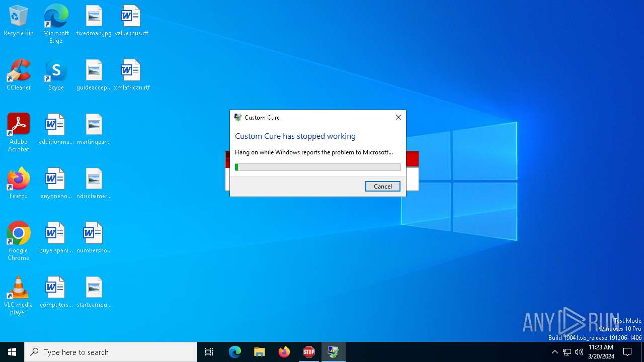Image resolution: width=644 pixels, height=362 pixels.
Task: Open the taskbar clock and calendar
Action: [x=601, y=352]
